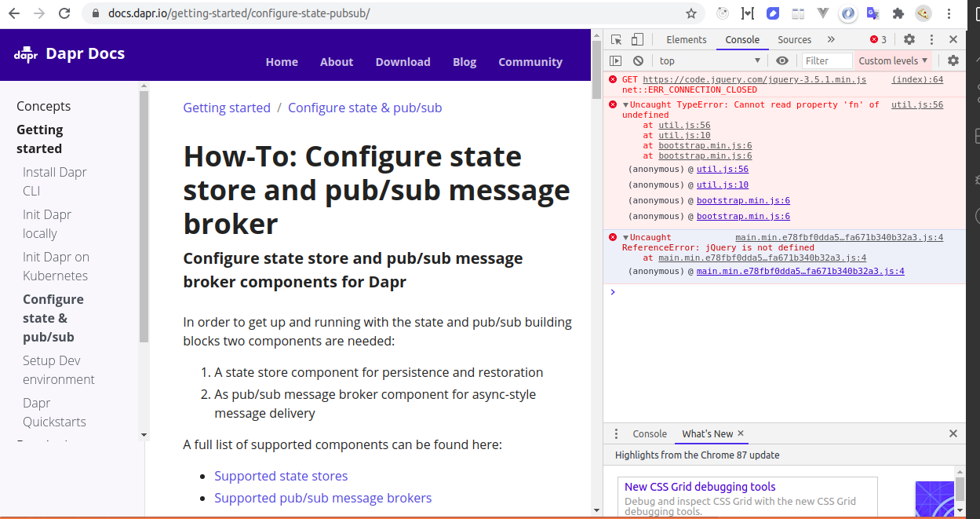This screenshot has width=980, height=519.
Task: Open the Supported state stores link
Action: (x=281, y=476)
